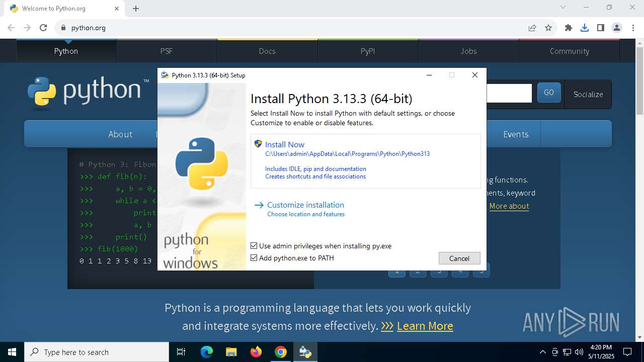Image resolution: width=644 pixels, height=362 pixels.
Task: Follow the Learn More link
Action: click(x=425, y=326)
